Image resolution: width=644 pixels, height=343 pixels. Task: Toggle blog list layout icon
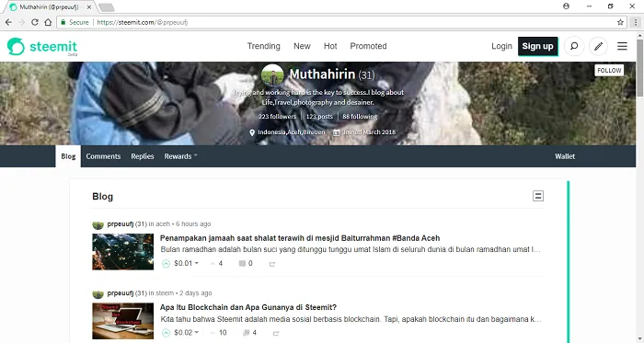pos(538,196)
